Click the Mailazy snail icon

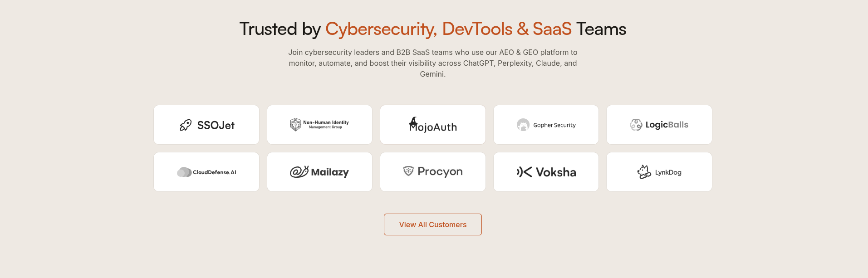click(299, 172)
